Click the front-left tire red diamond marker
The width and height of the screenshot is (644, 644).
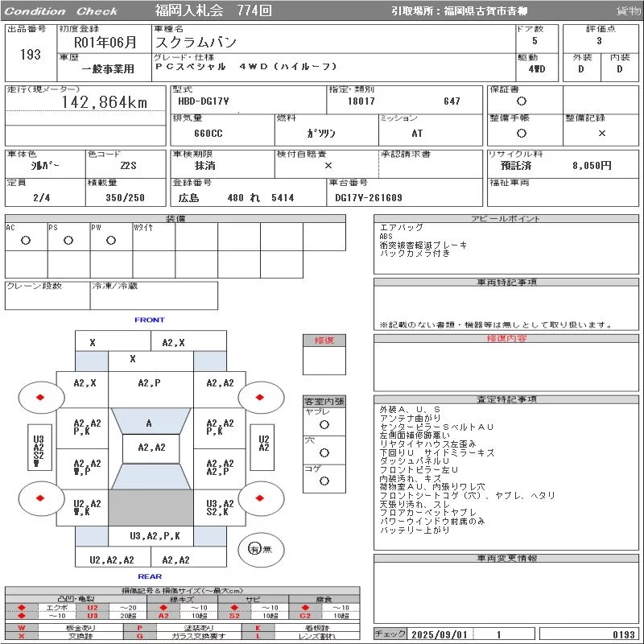(40, 397)
